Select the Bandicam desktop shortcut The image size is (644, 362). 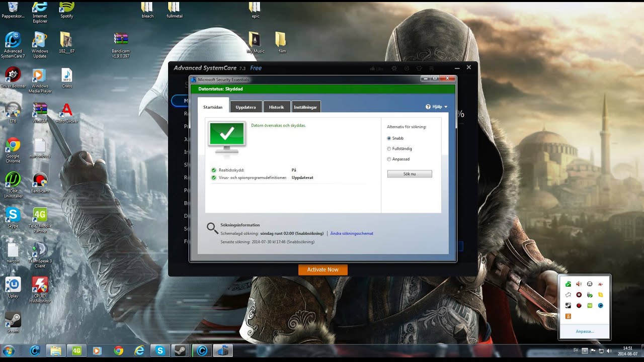point(40,184)
